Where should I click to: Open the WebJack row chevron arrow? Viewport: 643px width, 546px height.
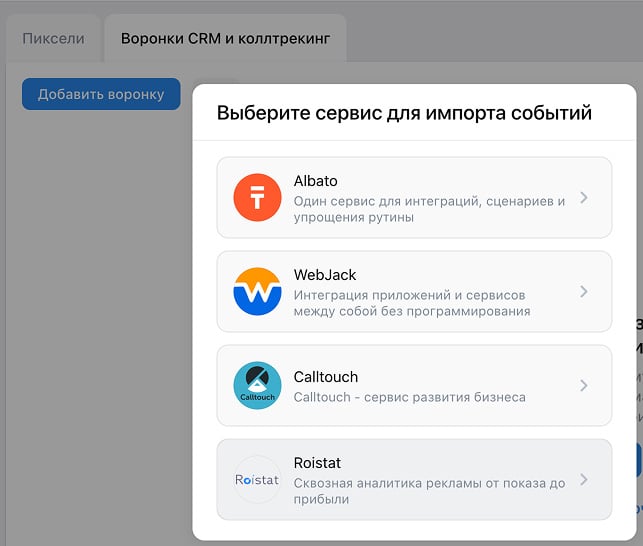coord(584,292)
